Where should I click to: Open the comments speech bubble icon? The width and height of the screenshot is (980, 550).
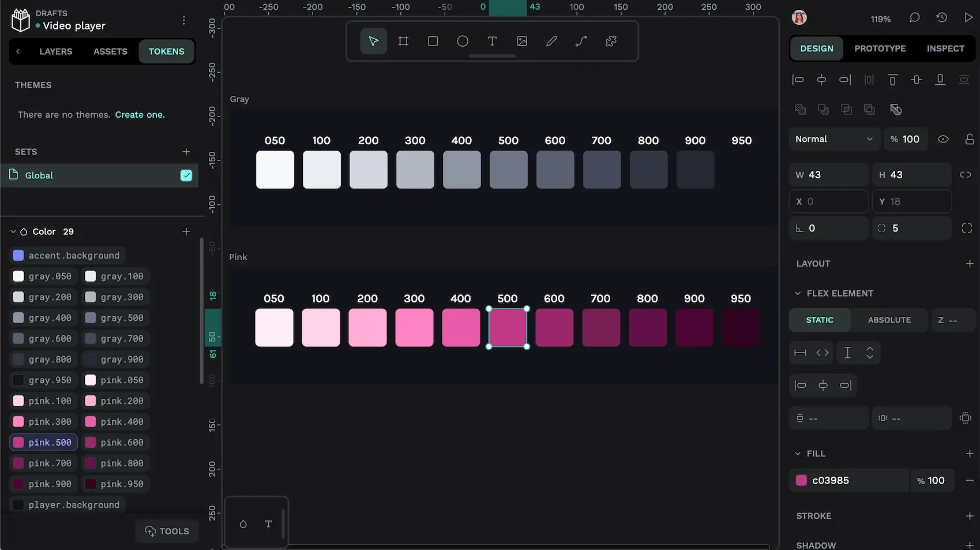(x=914, y=18)
